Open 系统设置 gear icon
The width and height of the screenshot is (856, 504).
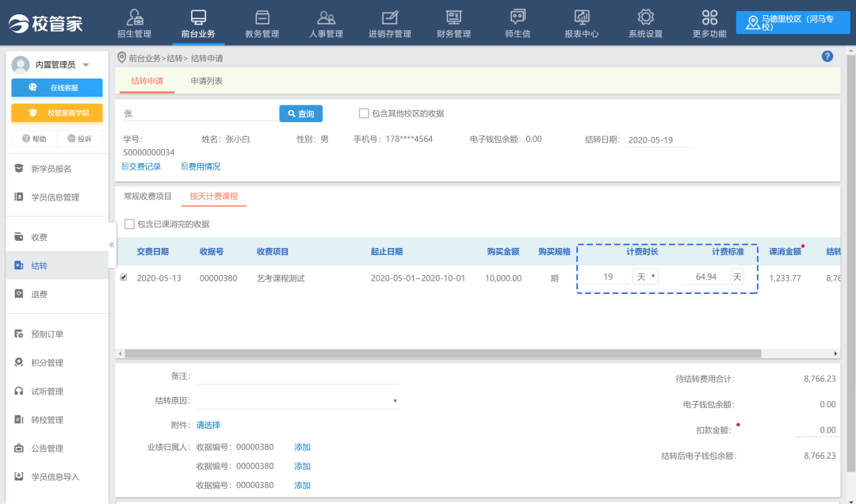point(645,18)
